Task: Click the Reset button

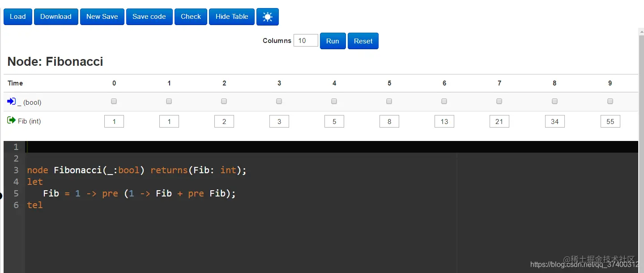Action: [x=363, y=41]
